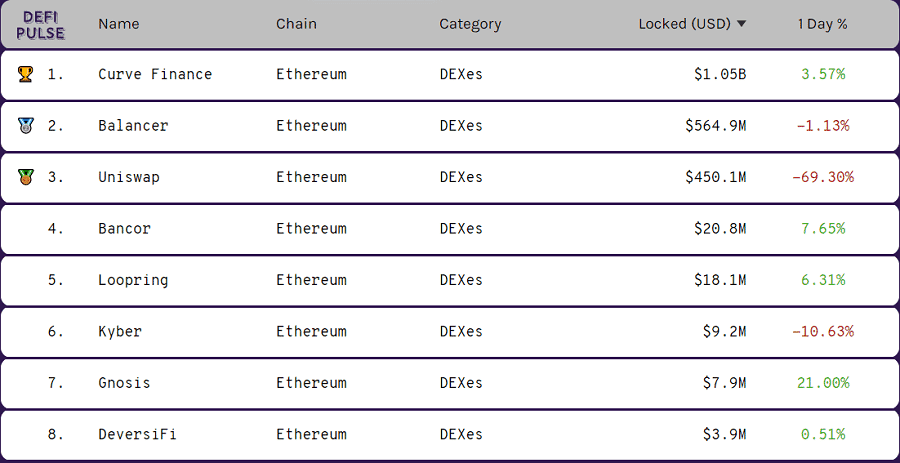Open the Curve Finance link
Image resolution: width=900 pixels, height=463 pixels.
tap(155, 74)
